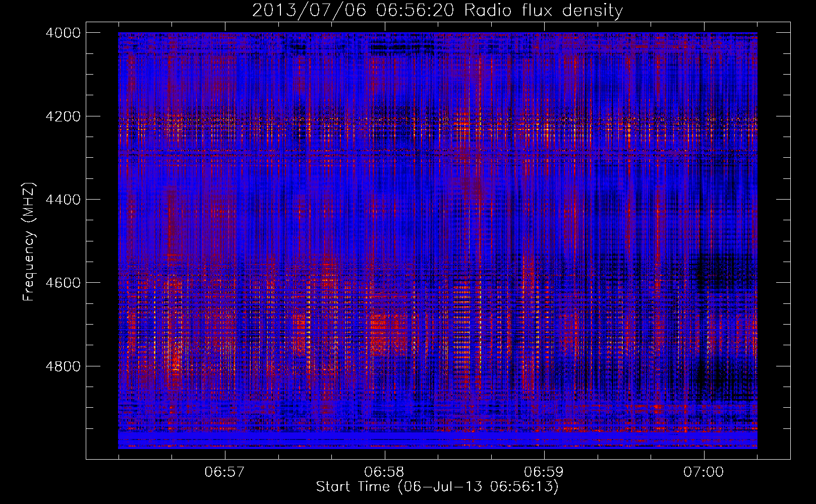Click the plot title "2013/07/06 06:56:20 Radio flux density"

click(437, 11)
